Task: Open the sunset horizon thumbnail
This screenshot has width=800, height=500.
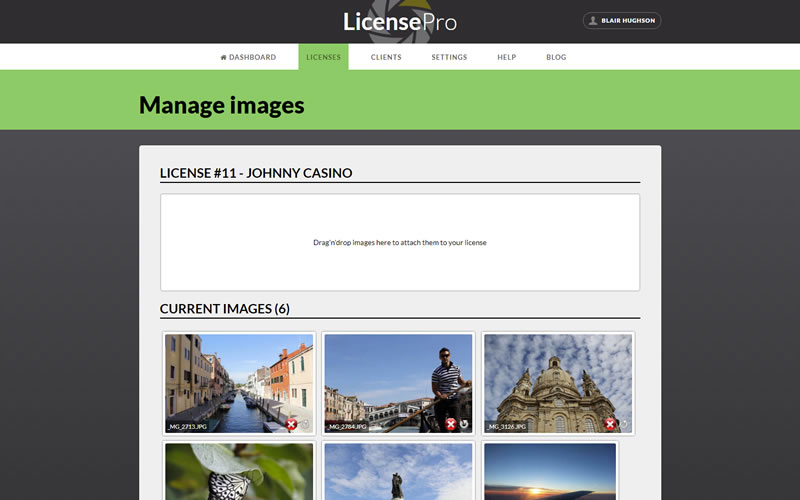Action: pyautogui.click(x=550, y=471)
